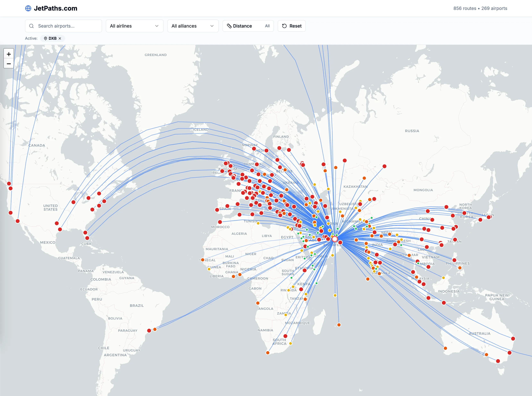Click the red airport dot in Brazil
The height and width of the screenshot is (396, 532).
[149, 330]
